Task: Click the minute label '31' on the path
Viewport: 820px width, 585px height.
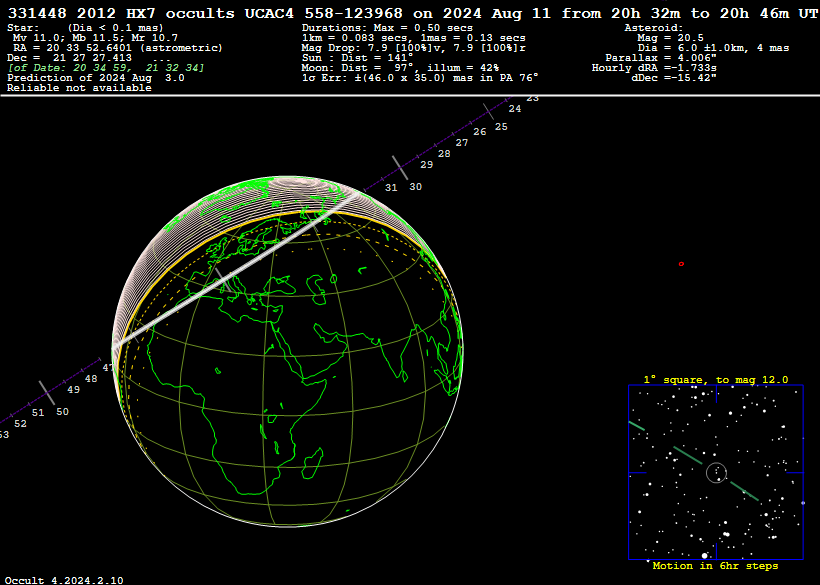Action: (391, 188)
